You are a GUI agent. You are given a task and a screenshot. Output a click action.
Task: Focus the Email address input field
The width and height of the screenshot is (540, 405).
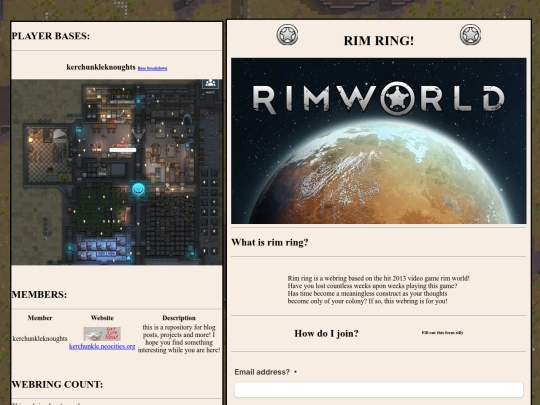378,390
